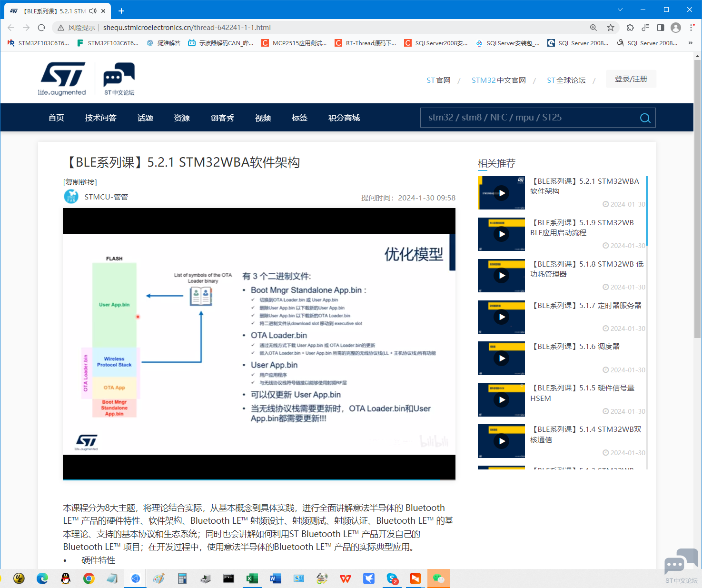Switch to Word in the taskbar
Image resolution: width=702 pixels, height=588 pixels.
[276, 578]
